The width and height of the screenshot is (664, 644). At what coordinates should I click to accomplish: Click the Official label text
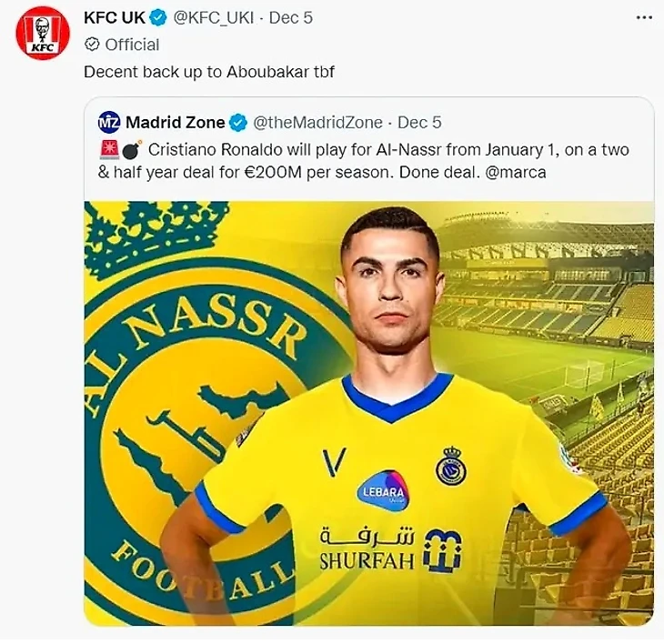(x=132, y=45)
